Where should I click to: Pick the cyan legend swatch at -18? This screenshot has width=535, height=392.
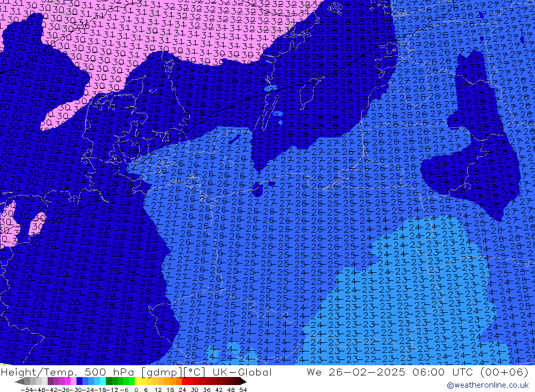(x=103, y=381)
